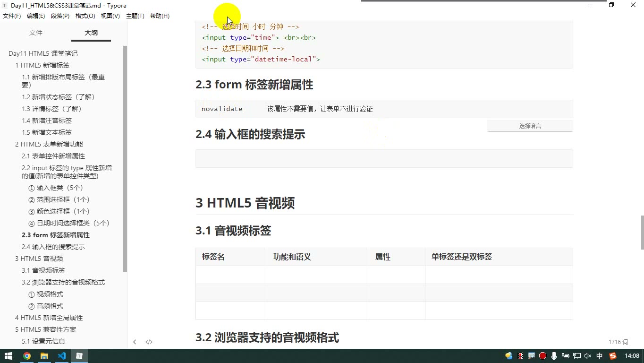This screenshot has height=363, width=644.
Task: Open the 帮助(H) menu
Action: click(x=160, y=16)
